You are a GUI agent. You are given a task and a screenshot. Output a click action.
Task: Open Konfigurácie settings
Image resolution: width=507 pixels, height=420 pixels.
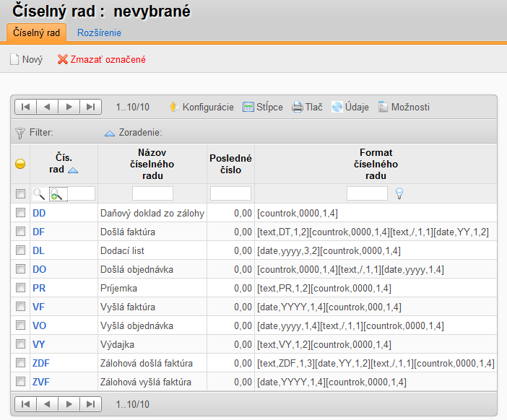pyautogui.click(x=201, y=107)
